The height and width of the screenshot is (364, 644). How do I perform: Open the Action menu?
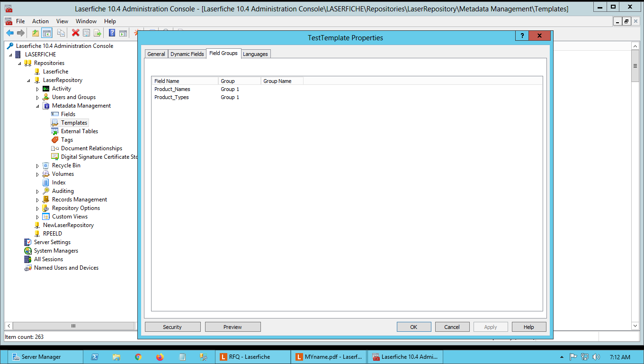tap(40, 21)
